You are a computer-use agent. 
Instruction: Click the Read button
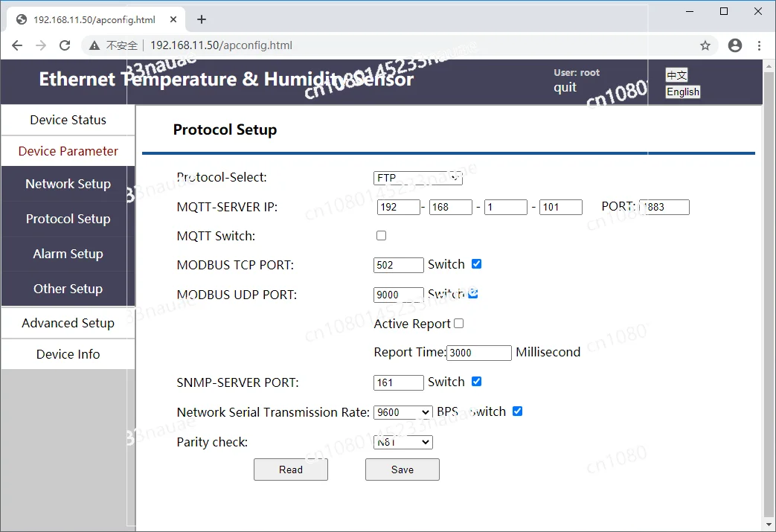pos(290,469)
